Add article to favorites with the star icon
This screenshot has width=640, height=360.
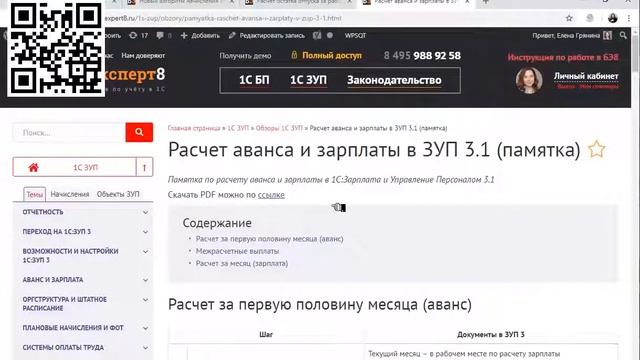pyautogui.click(x=596, y=149)
